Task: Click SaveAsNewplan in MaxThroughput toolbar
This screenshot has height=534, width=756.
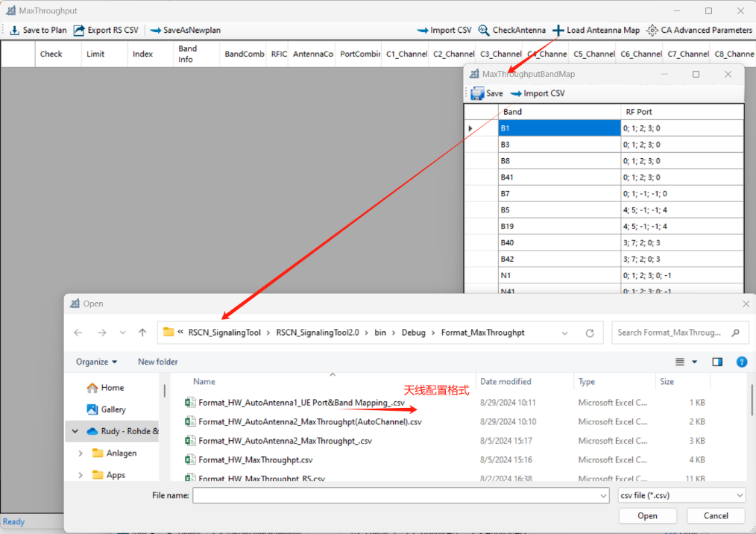Action: [185, 30]
